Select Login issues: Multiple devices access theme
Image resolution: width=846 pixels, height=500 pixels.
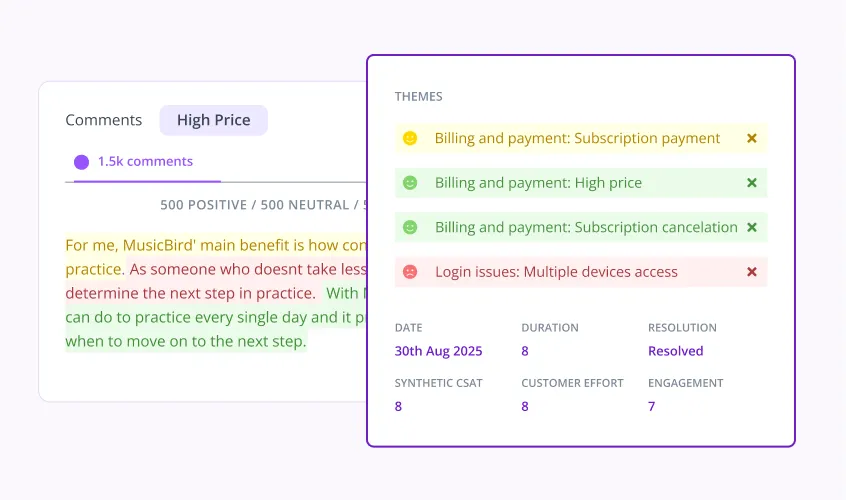pyautogui.click(x=556, y=272)
